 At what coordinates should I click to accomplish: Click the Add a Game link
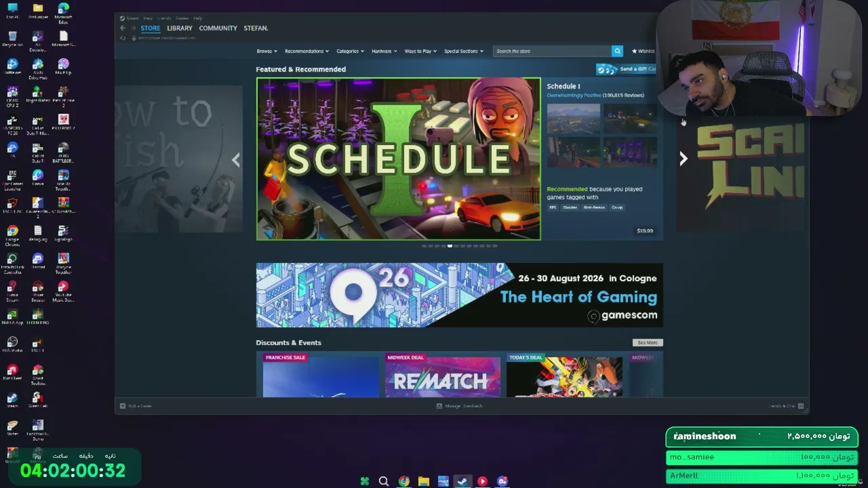click(140, 406)
